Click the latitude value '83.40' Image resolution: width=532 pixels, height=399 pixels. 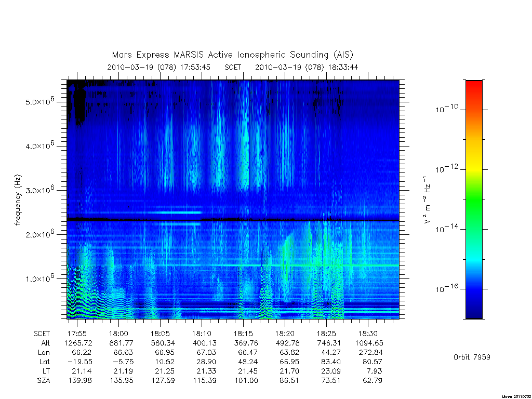click(331, 362)
